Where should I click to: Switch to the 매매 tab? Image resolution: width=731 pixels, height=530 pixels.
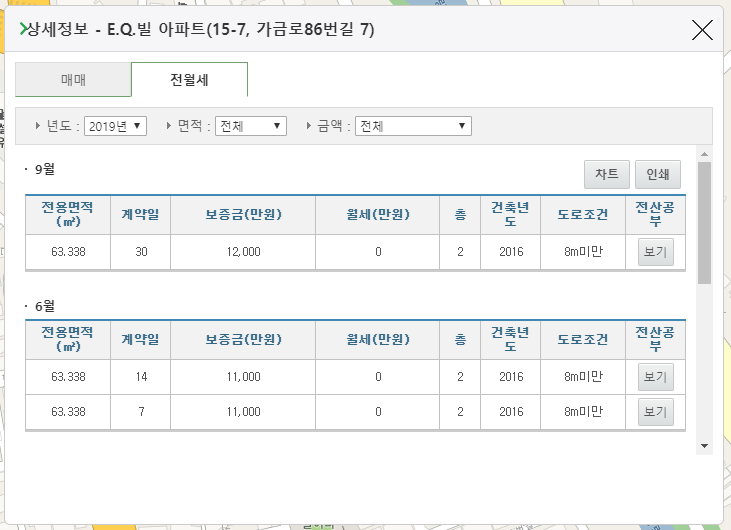coord(73,80)
